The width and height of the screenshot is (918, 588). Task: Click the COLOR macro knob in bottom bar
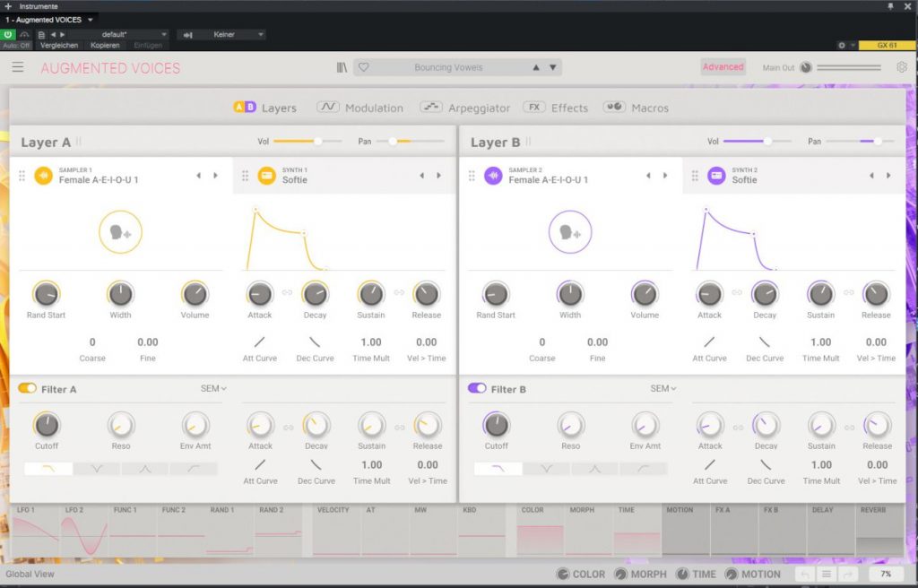563,575
